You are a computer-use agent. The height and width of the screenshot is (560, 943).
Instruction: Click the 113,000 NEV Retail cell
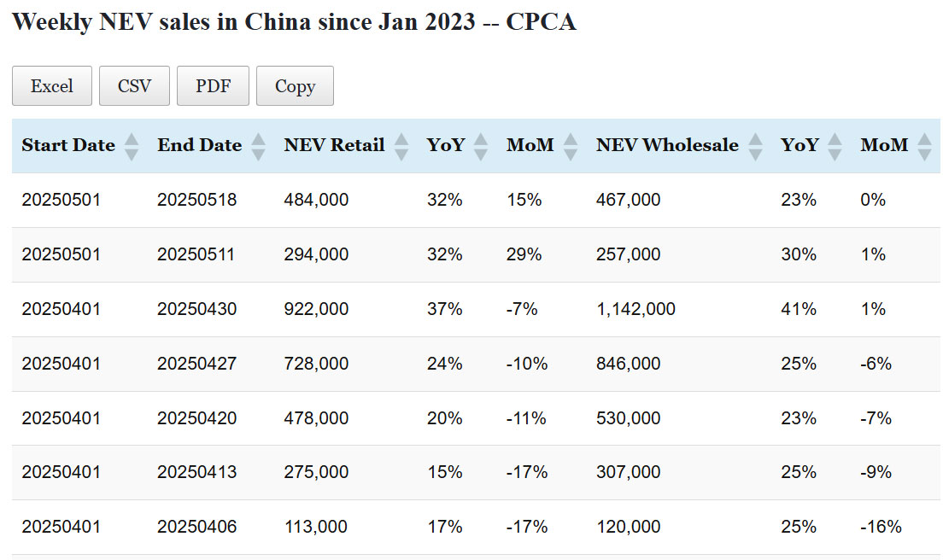(316, 527)
